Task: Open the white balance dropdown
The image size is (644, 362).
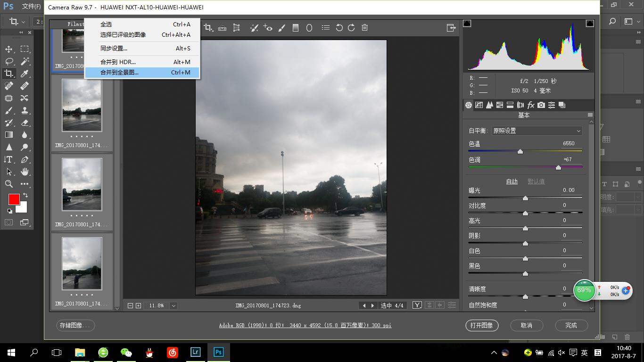Action: click(x=537, y=131)
